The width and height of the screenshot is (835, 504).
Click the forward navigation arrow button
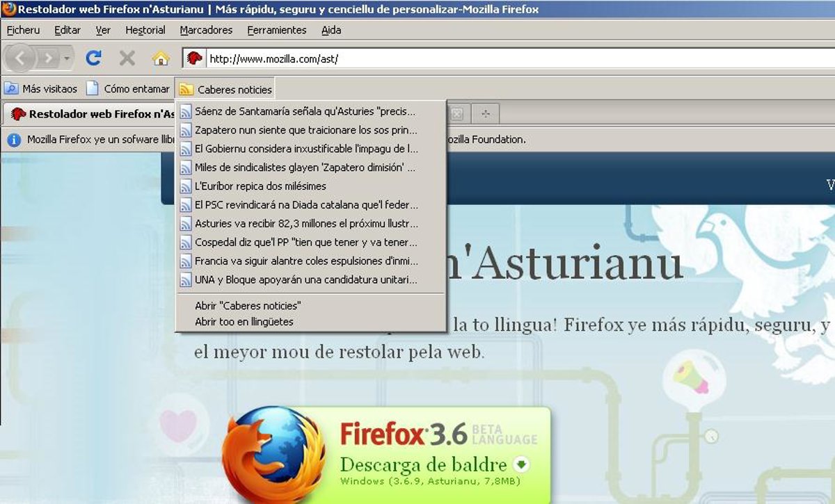48,58
